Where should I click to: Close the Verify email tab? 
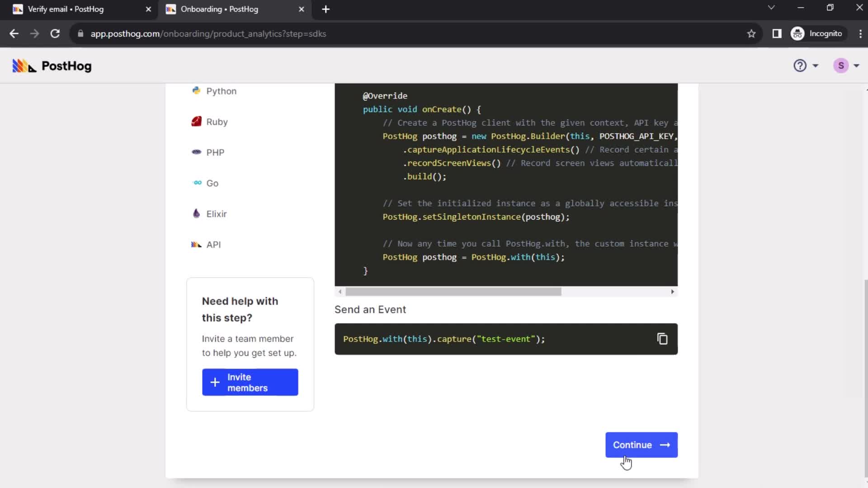[148, 9]
